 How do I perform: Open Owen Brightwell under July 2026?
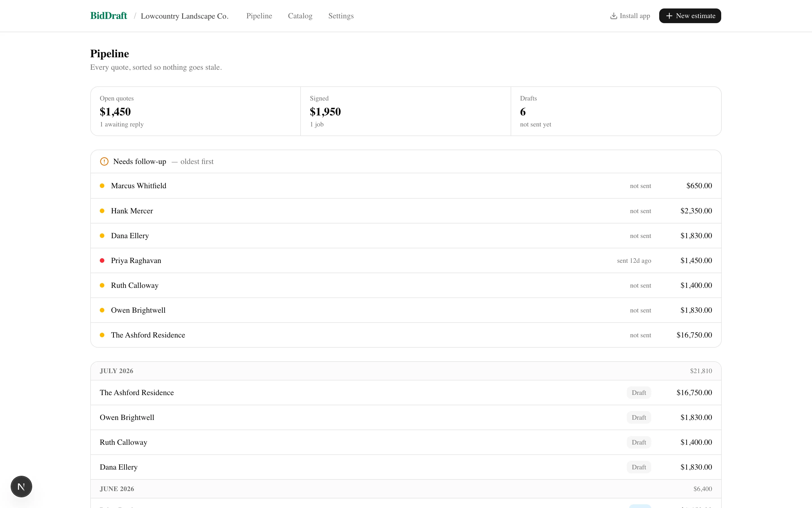pos(406,418)
